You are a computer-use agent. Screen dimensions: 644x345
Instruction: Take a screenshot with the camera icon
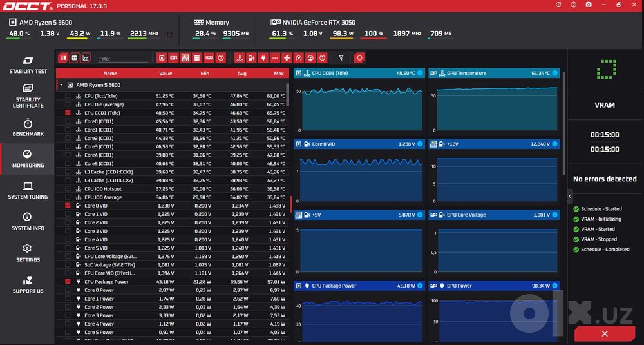pos(589,5)
